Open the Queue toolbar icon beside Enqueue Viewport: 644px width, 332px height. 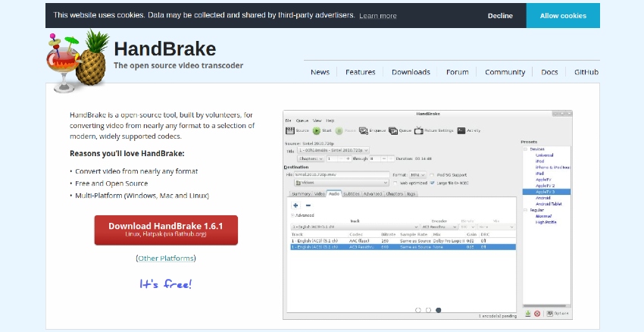pyautogui.click(x=393, y=130)
